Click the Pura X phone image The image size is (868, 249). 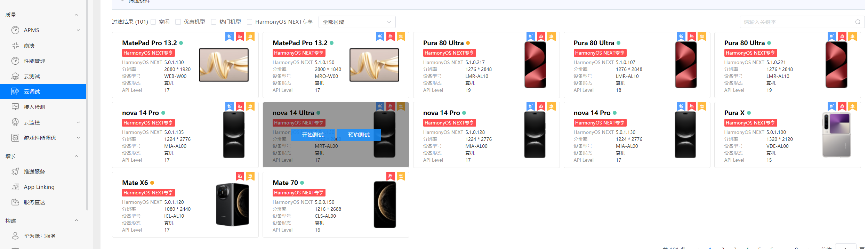pos(836,135)
